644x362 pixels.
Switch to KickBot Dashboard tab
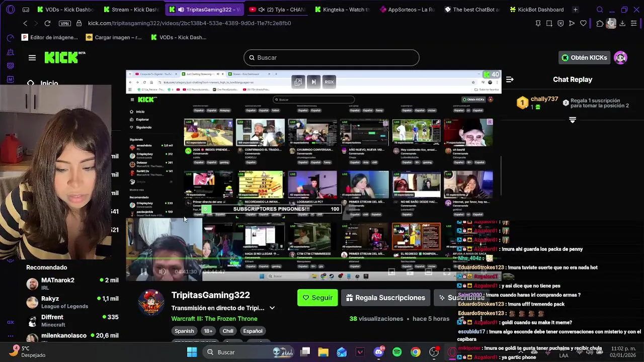pyautogui.click(x=536, y=10)
